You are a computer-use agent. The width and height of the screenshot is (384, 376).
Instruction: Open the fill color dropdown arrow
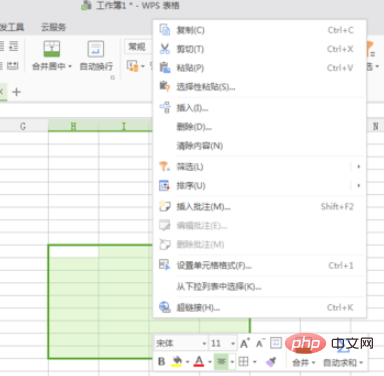click(187, 362)
